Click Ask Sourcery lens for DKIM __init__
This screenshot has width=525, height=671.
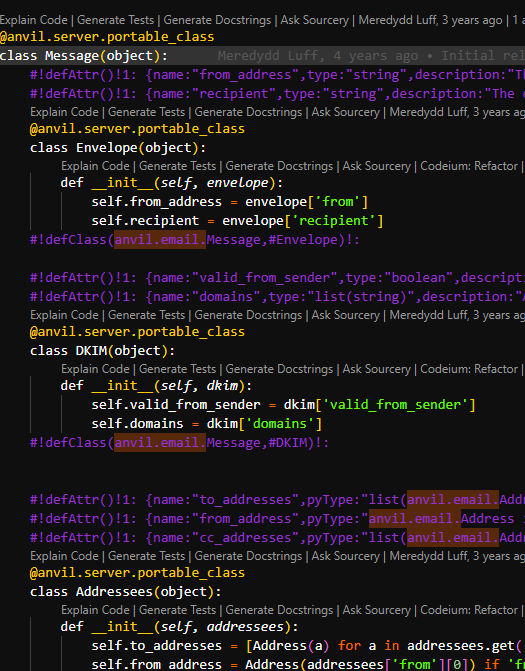(x=376, y=369)
